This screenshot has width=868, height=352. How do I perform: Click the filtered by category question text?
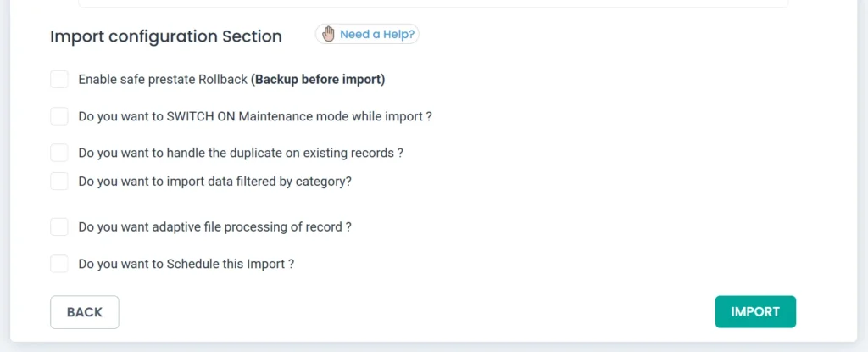(214, 181)
